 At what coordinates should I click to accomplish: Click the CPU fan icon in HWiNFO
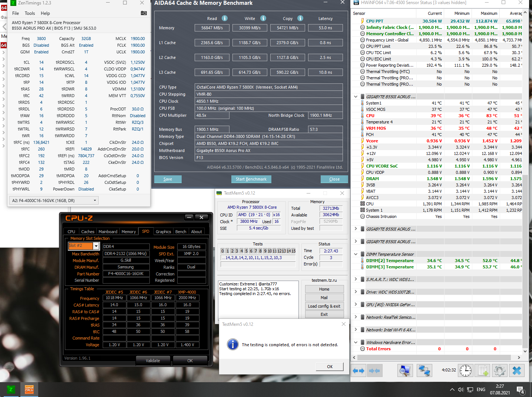363,204
